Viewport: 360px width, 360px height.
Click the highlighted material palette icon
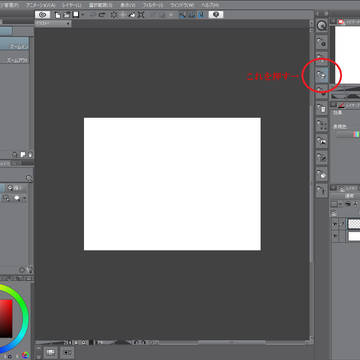(x=322, y=75)
